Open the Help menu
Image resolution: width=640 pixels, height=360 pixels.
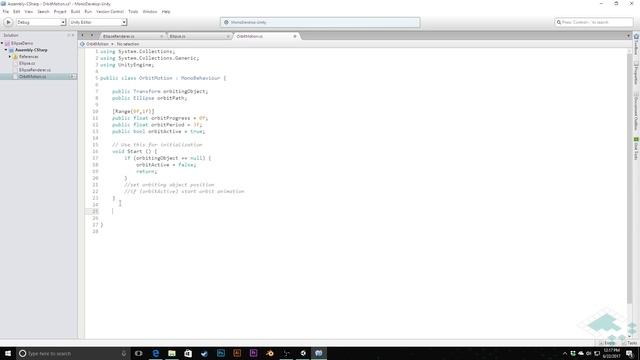pyautogui.click(x=166, y=11)
